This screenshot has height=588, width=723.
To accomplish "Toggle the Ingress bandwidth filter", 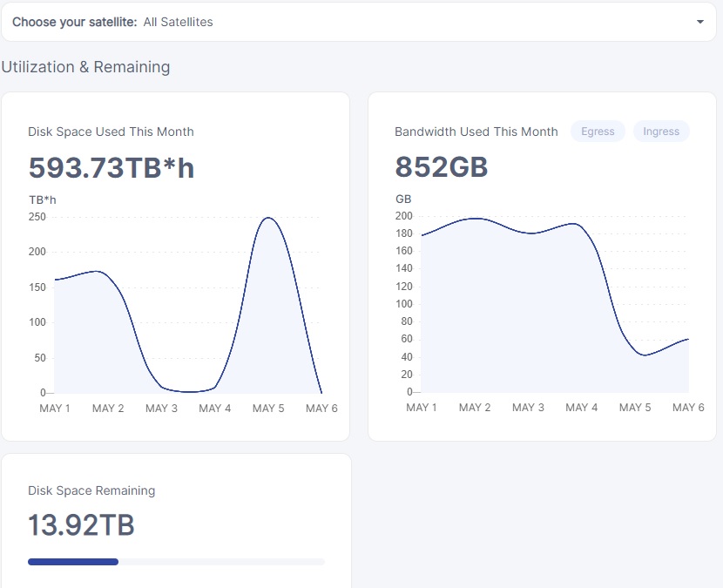I will click(x=661, y=132).
